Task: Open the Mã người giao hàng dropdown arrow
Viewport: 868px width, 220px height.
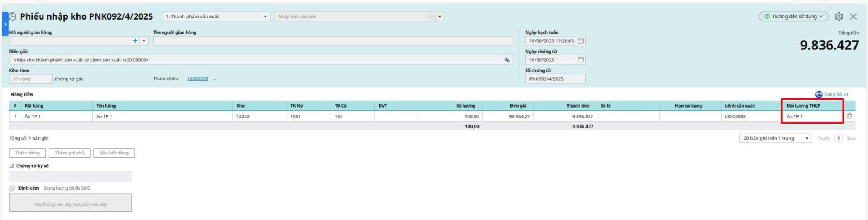Action: tap(144, 41)
